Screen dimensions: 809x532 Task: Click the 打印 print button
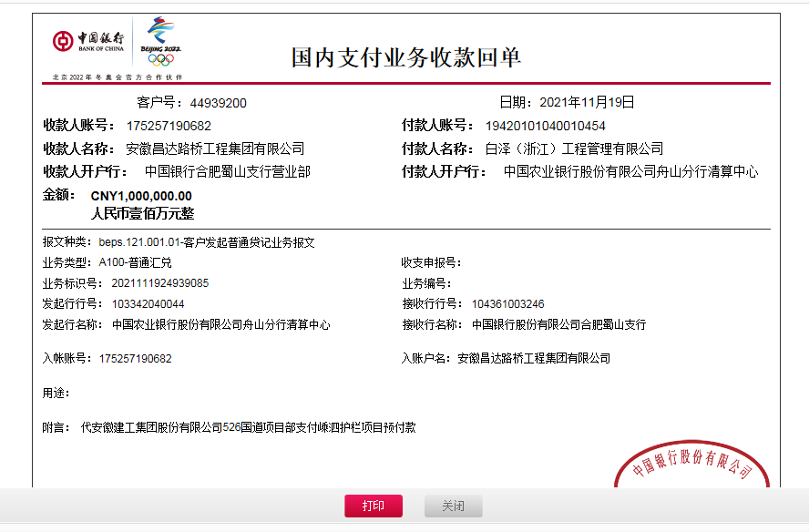click(373, 506)
